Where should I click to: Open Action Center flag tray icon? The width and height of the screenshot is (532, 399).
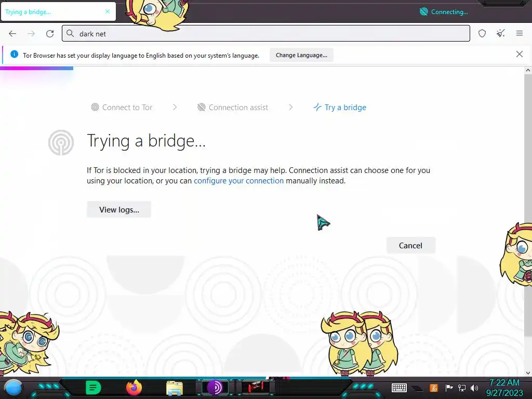coord(449,388)
